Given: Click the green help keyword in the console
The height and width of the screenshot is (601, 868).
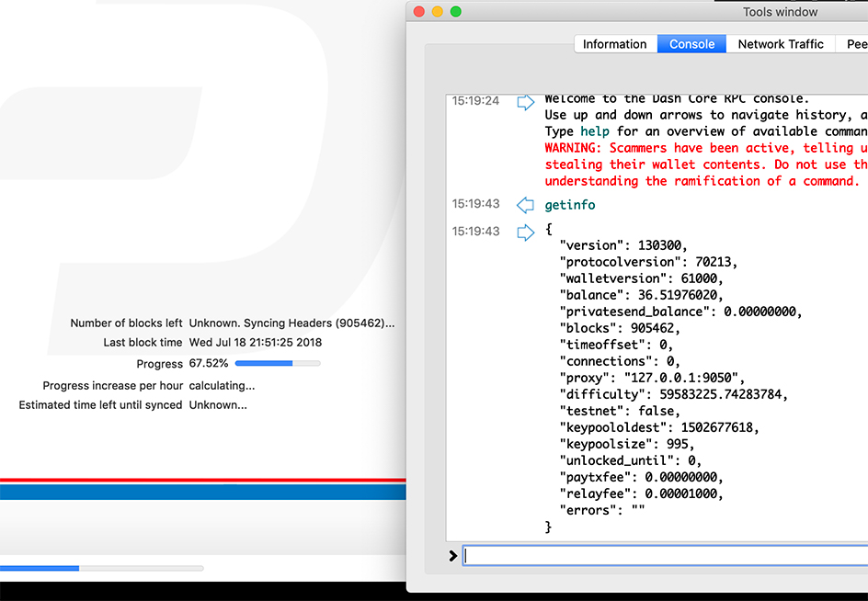Looking at the screenshot, I should (595, 131).
